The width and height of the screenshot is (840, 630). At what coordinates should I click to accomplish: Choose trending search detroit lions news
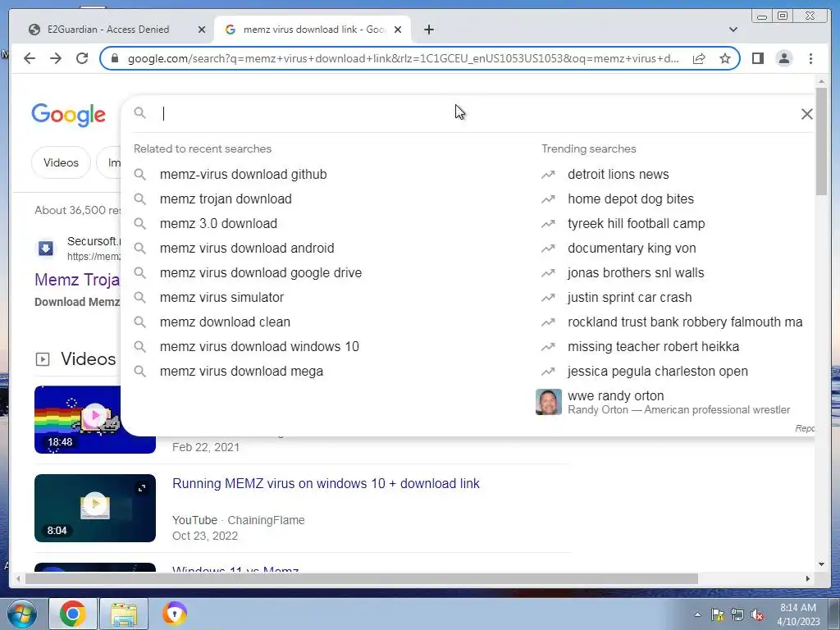click(x=618, y=174)
